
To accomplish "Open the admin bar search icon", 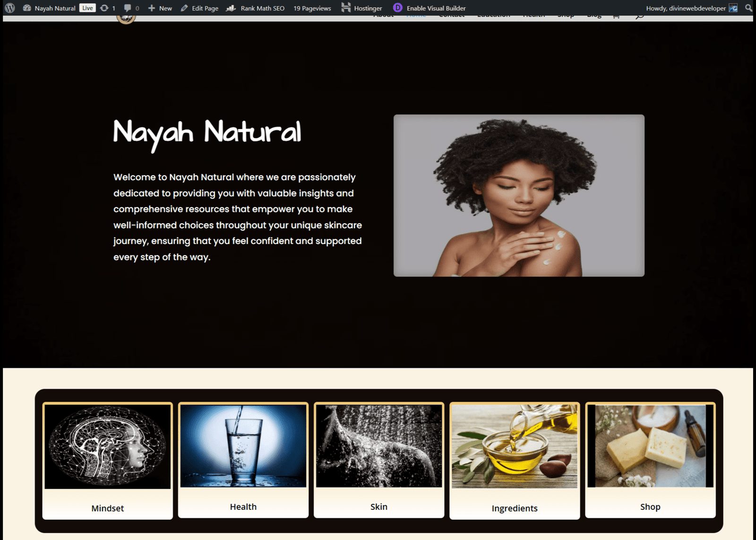I will [748, 8].
